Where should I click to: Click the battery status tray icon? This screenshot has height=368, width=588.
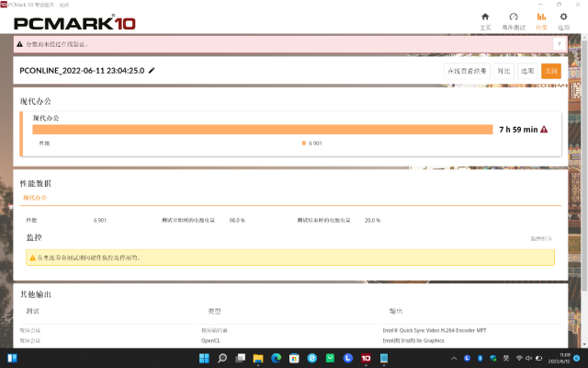click(x=538, y=358)
